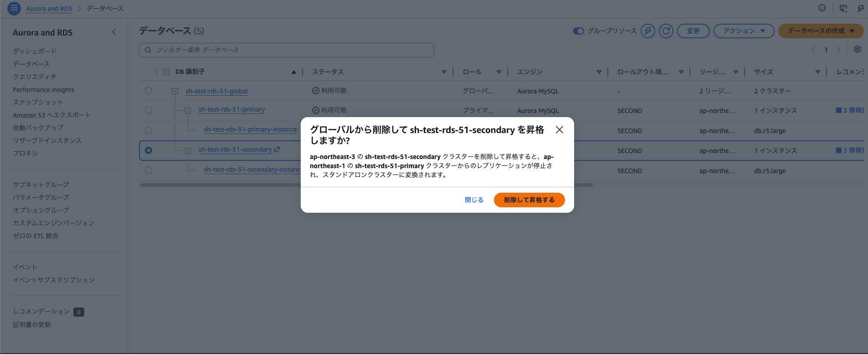Open the Aurora and RDS breadcrumb link

pos(49,9)
